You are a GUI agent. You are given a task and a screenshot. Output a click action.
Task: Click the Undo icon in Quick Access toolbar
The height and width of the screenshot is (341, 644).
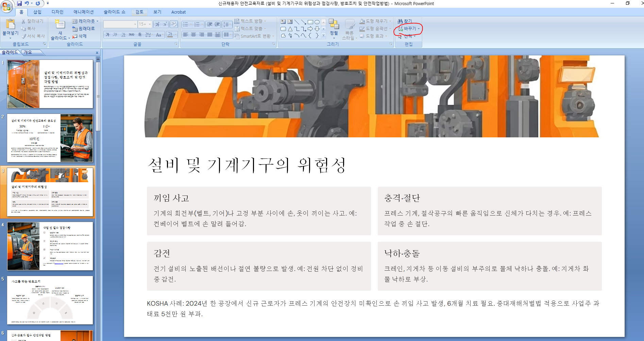point(27,3)
